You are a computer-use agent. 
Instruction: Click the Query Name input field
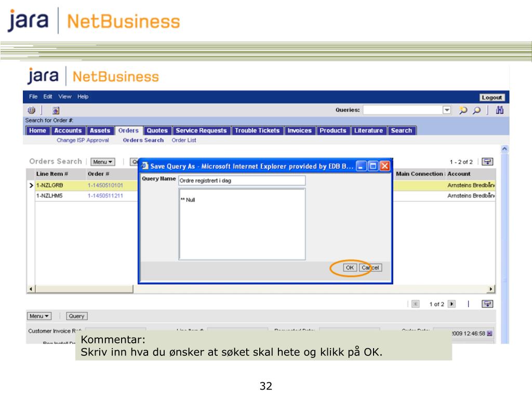pos(242,180)
